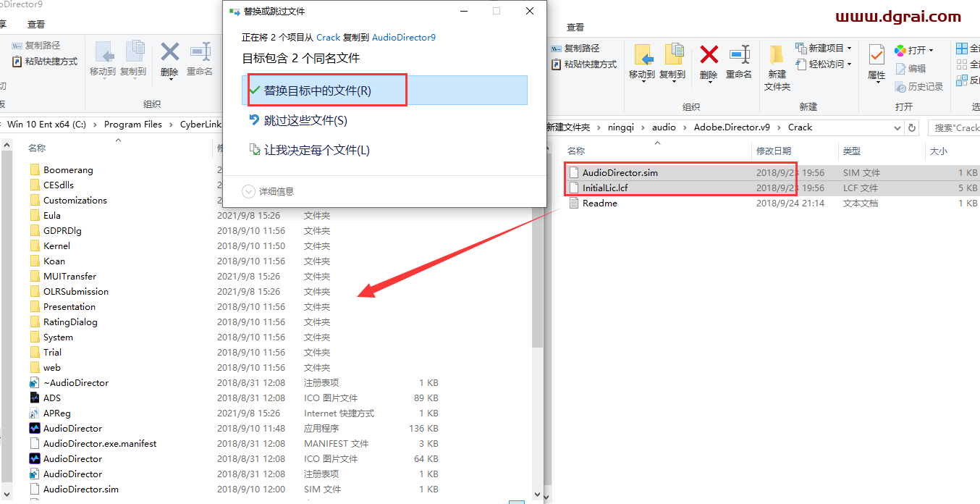980x504 pixels.
Task: Expand 详细信息 in the replace dialog
Action: point(268,191)
